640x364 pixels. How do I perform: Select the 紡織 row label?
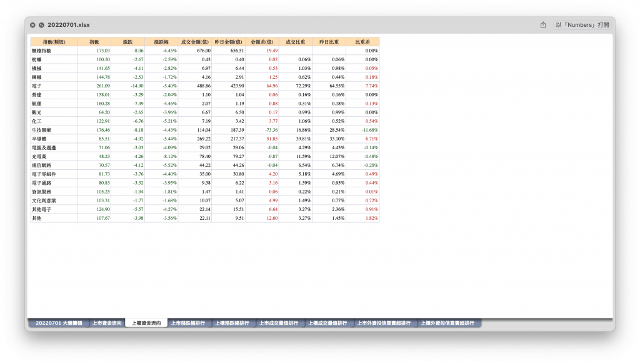pyautogui.click(x=37, y=59)
